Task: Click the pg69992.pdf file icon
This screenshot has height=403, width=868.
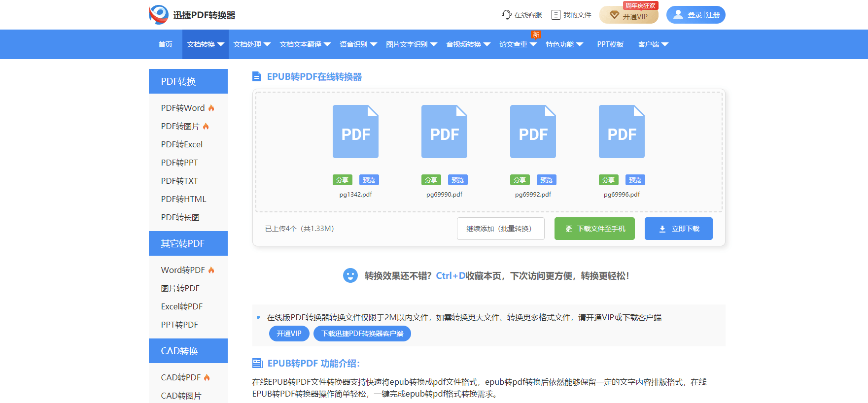Action: point(533,132)
